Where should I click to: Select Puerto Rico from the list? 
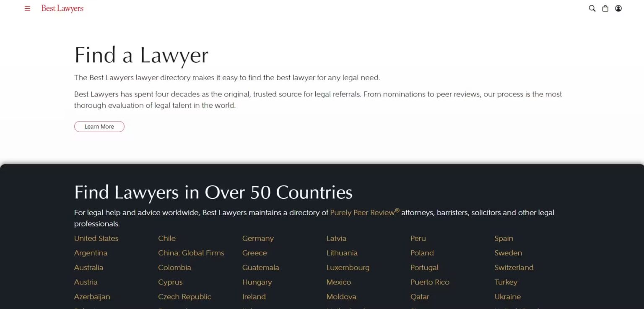430,282
